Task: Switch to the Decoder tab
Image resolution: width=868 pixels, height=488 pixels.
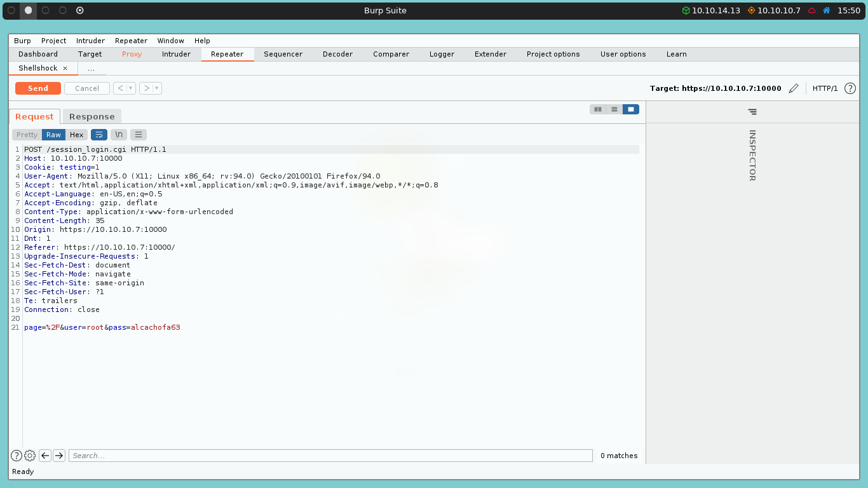Action: point(337,54)
